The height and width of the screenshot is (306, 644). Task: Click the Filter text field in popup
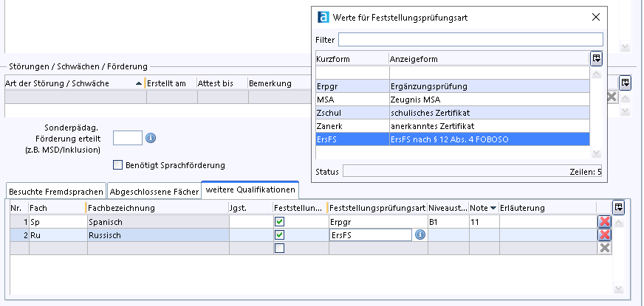tap(470, 39)
